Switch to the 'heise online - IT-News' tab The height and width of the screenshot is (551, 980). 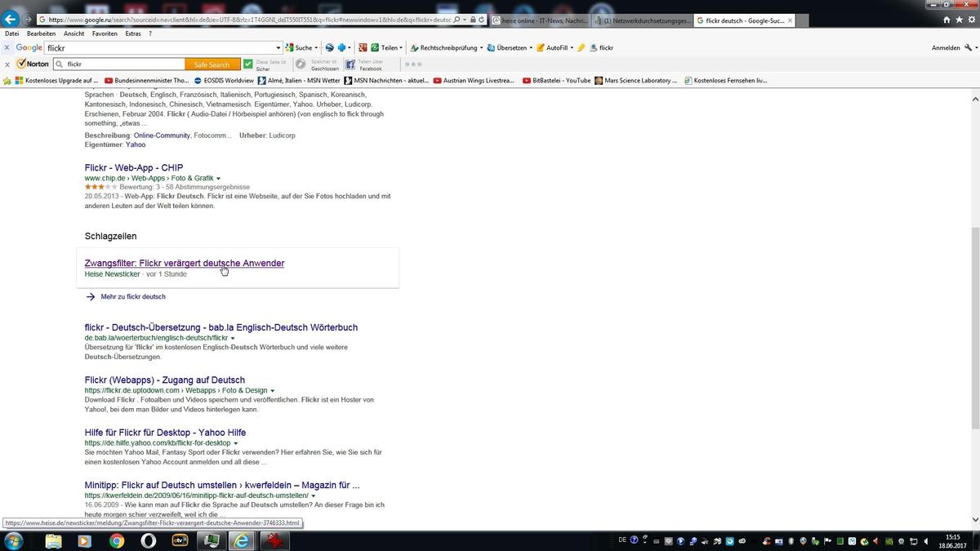pos(539,20)
